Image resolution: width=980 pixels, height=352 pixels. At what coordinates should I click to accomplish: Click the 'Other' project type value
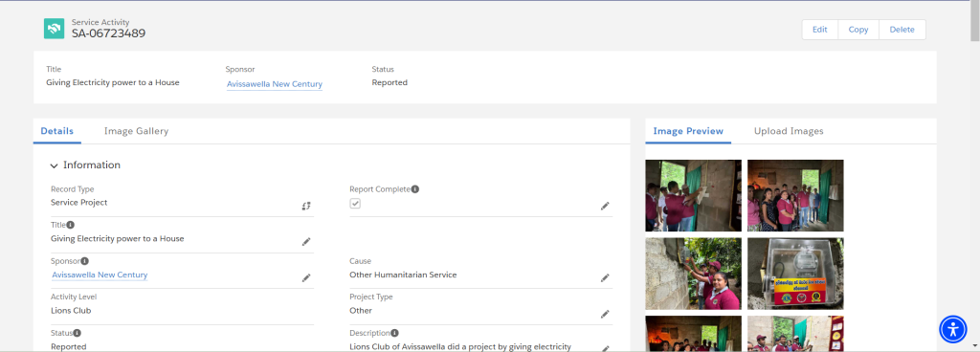(361, 310)
